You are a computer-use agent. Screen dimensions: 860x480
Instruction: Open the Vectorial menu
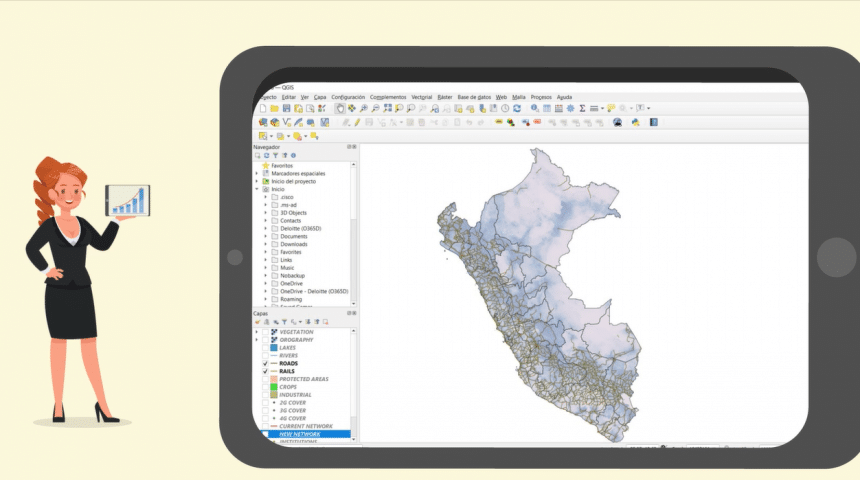(x=422, y=97)
